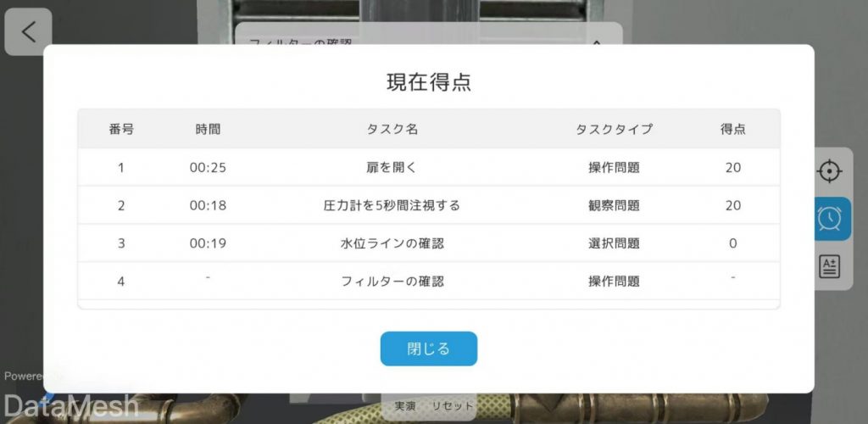This screenshot has height=424, width=868.
Task: Select the crosshair target icon
Action: point(829,171)
